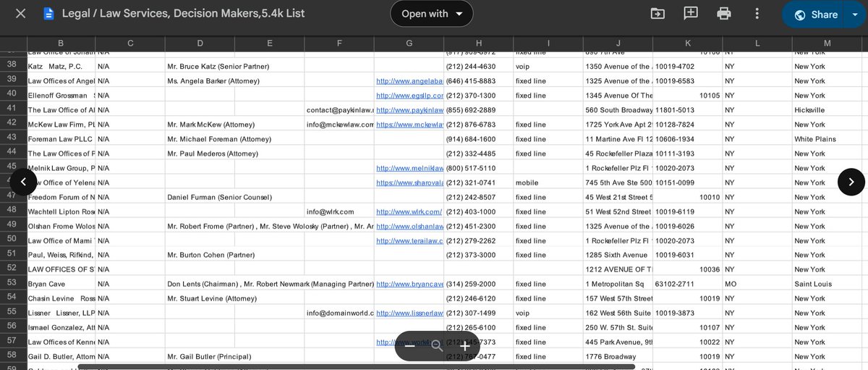Go to the next file with the right arrow
The width and height of the screenshot is (868, 370).
[x=851, y=182]
